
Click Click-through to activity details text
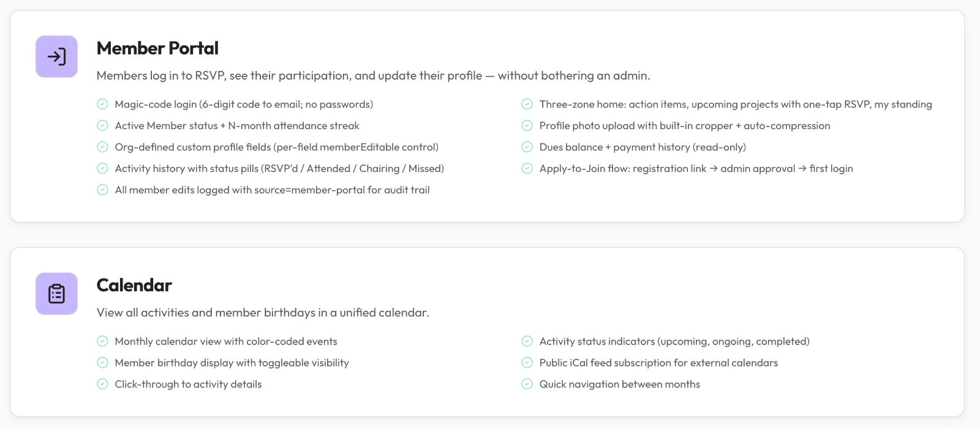(188, 384)
